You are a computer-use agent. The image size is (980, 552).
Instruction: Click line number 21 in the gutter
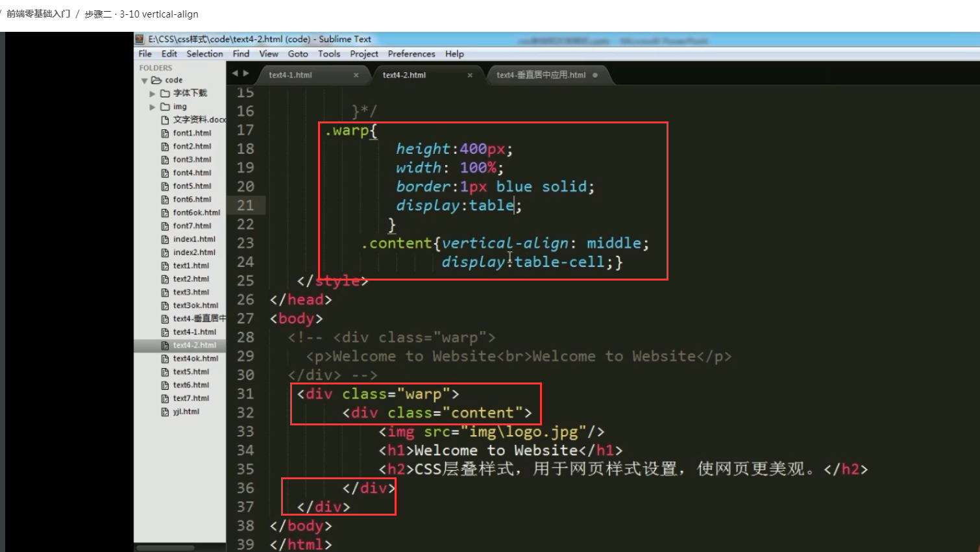[245, 205]
